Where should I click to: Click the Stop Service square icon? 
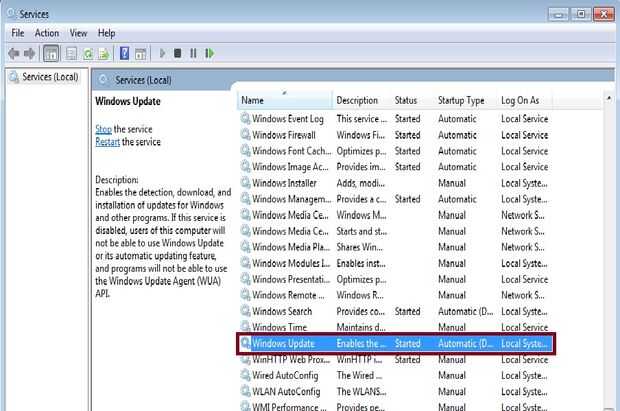click(178, 53)
